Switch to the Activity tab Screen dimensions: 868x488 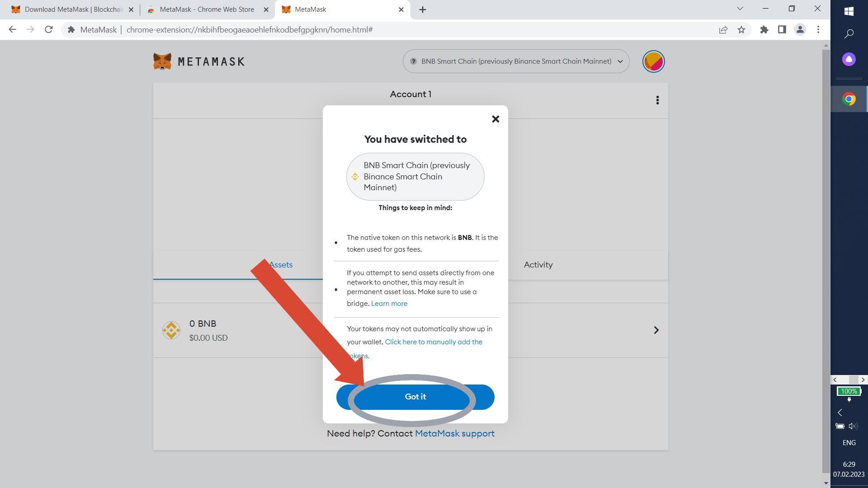tap(538, 265)
